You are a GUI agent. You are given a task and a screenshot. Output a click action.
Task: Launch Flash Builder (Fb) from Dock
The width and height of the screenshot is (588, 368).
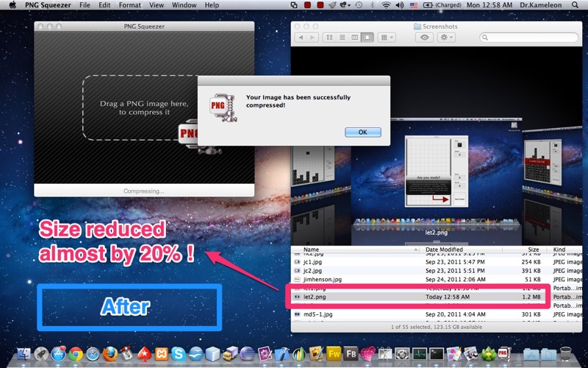click(x=351, y=353)
